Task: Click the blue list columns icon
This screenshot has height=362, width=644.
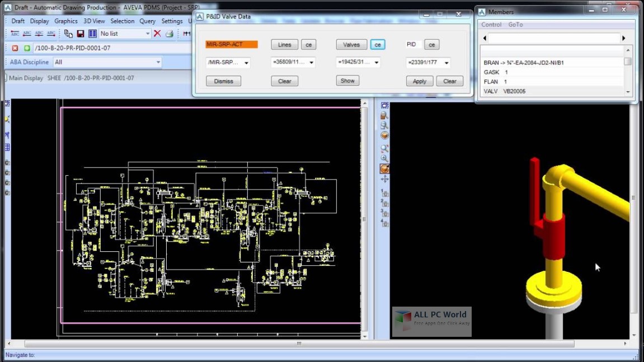Action: pos(92,34)
